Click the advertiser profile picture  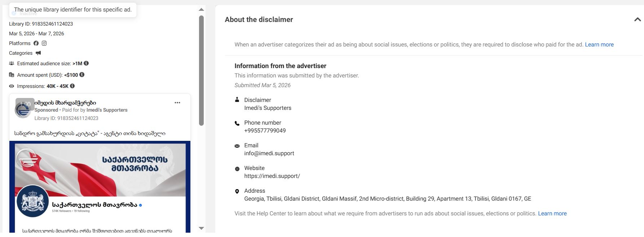(23, 109)
